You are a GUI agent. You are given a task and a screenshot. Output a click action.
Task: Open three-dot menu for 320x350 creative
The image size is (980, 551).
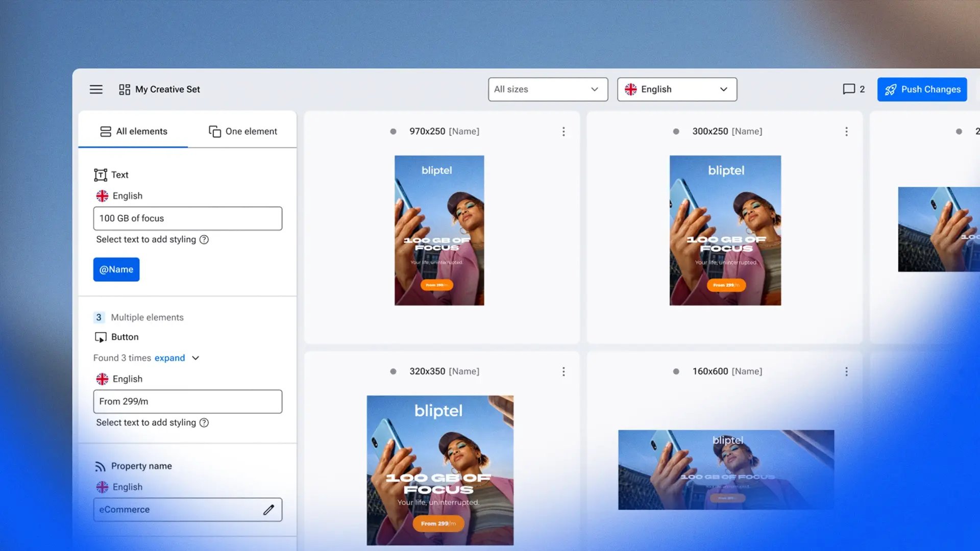(563, 372)
